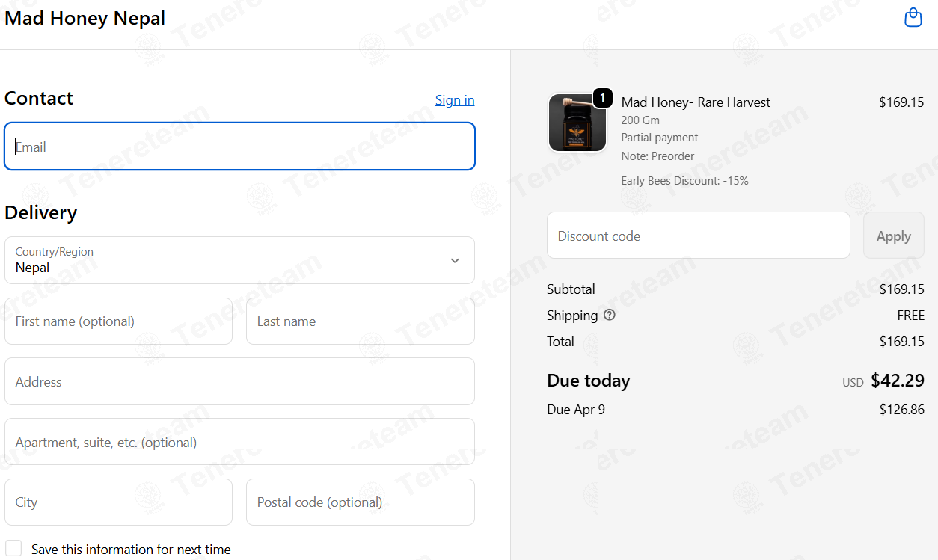Click the Postal code (optional) field
The image size is (938, 560).
pyautogui.click(x=360, y=502)
